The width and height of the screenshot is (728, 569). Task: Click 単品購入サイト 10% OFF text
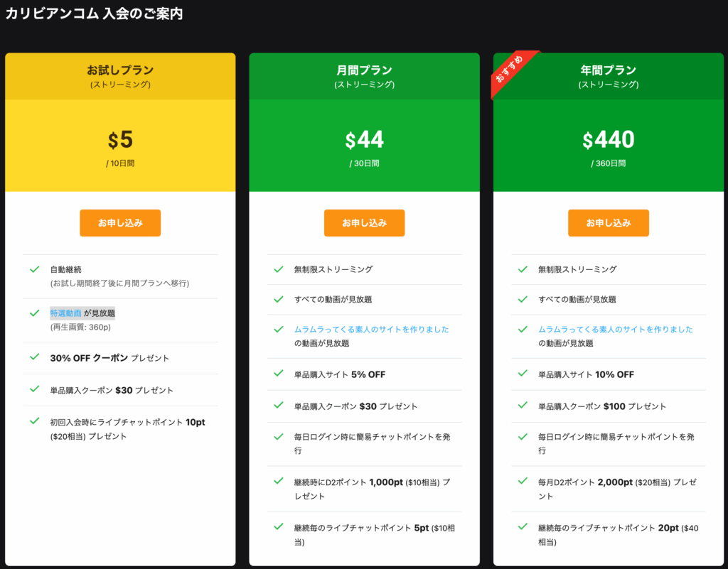point(586,374)
